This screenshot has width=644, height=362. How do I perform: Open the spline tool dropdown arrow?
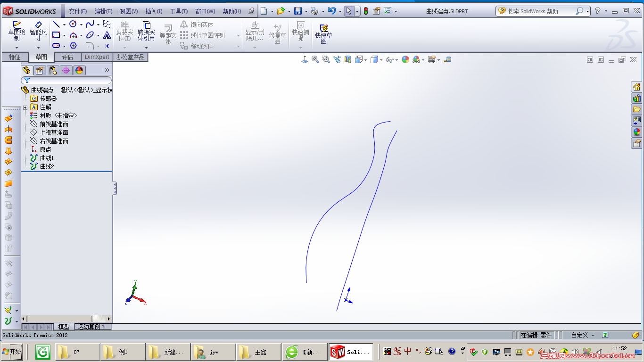[x=98, y=25]
